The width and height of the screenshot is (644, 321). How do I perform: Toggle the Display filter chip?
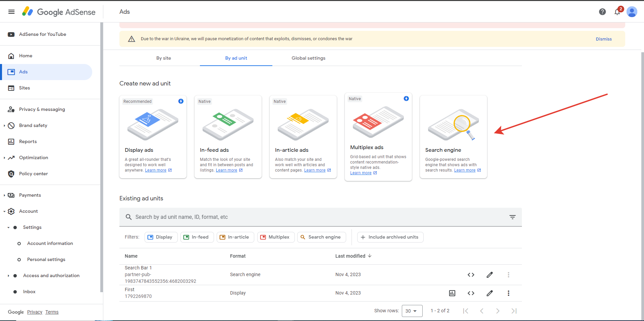(x=161, y=237)
